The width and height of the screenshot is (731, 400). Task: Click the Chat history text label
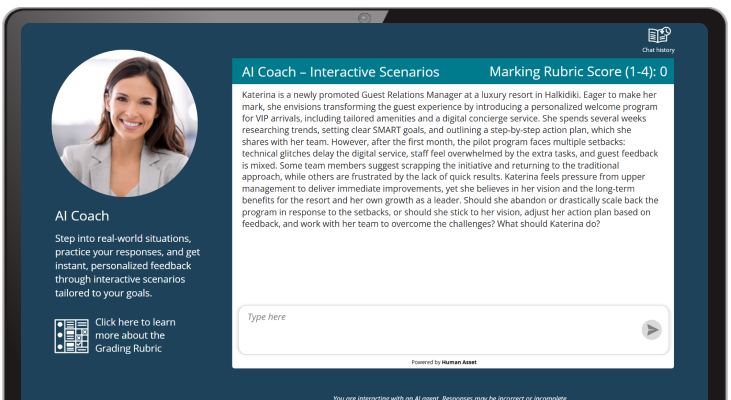(x=658, y=49)
